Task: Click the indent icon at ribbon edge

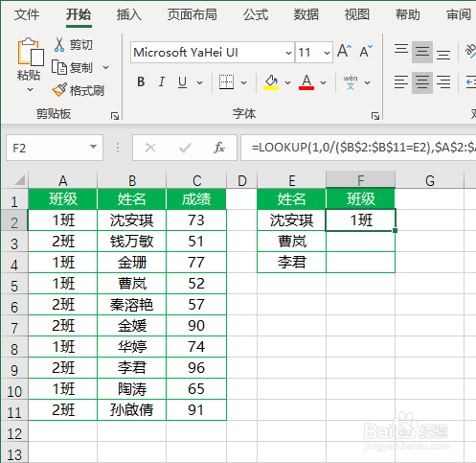Action: (x=471, y=82)
